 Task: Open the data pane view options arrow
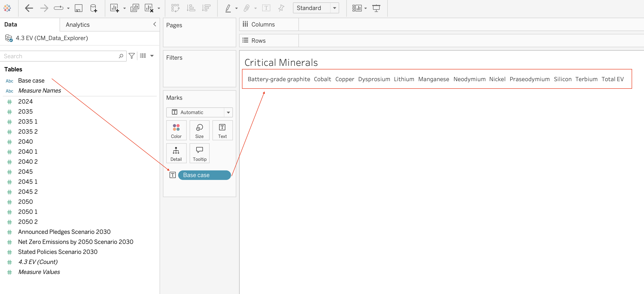tap(152, 56)
